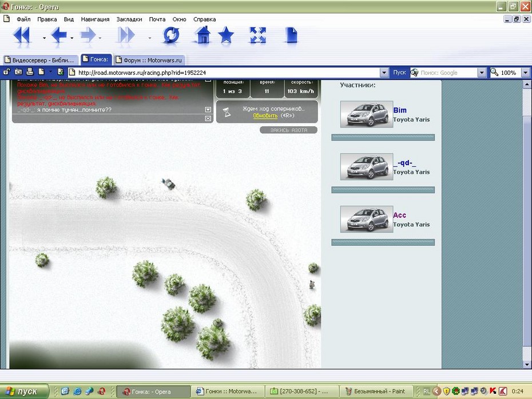
Task: Toggle fullscreen with the four-arrows icon
Action: pyautogui.click(x=258, y=35)
